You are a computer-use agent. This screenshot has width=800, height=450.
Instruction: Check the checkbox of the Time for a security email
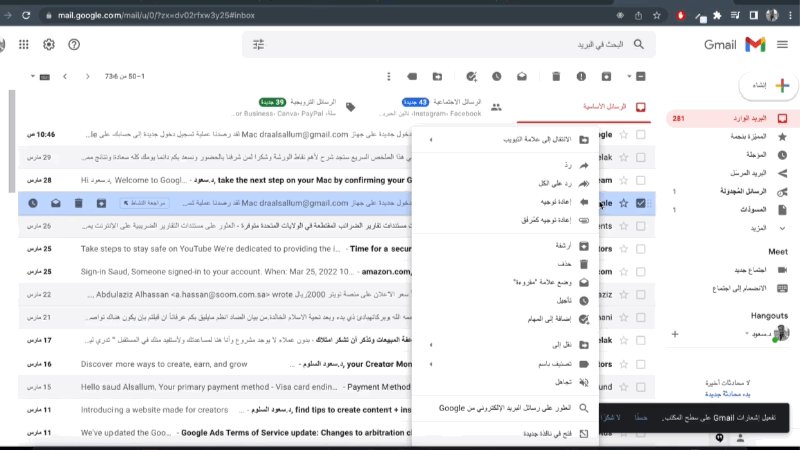coord(641,249)
